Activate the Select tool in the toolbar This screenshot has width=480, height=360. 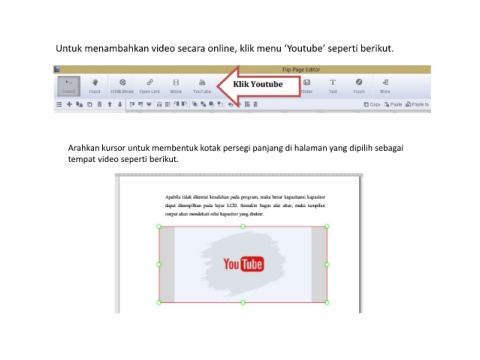(69, 86)
